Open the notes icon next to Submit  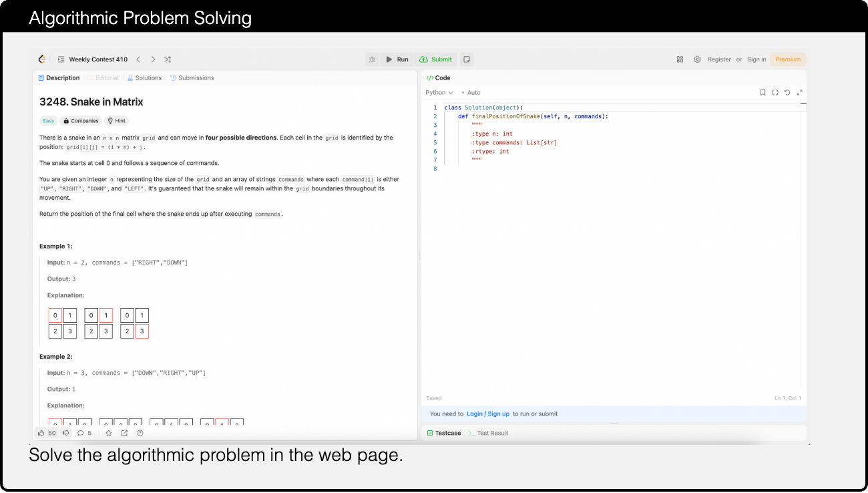point(467,59)
